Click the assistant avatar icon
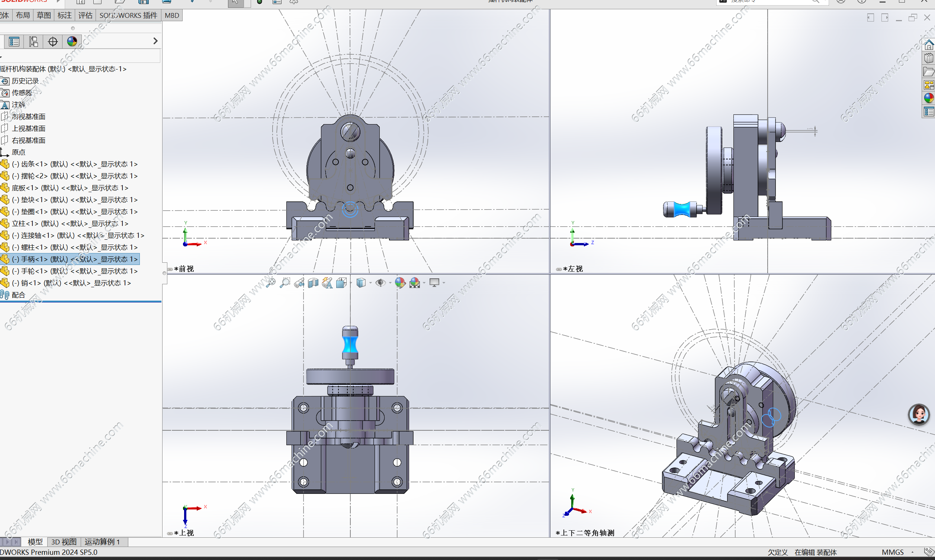This screenshot has height=560, width=935. coord(919,414)
